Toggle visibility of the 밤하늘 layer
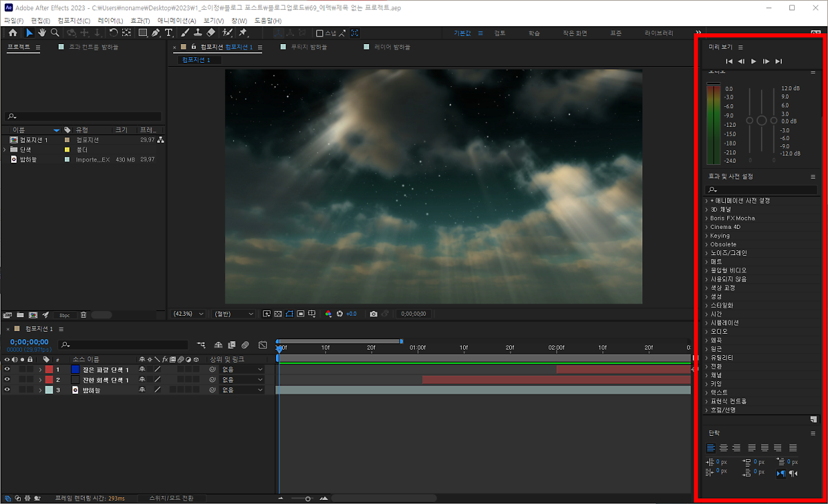This screenshot has height=504, width=828. point(8,390)
